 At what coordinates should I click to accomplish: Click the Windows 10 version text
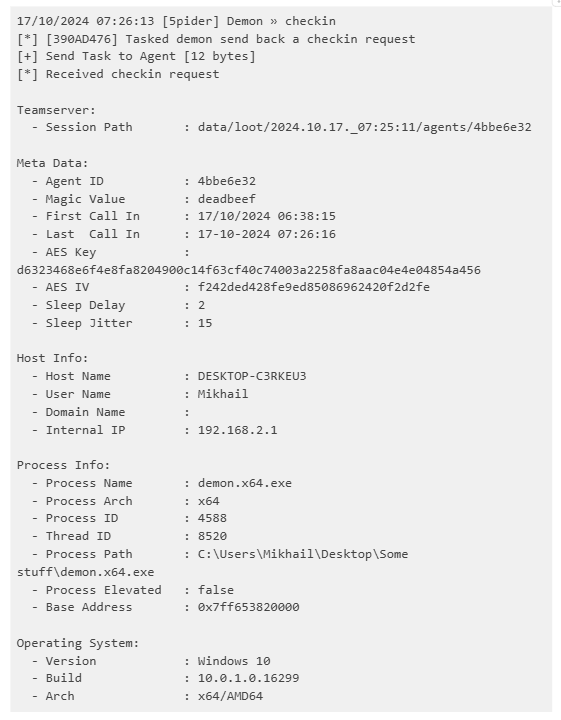[234, 661]
